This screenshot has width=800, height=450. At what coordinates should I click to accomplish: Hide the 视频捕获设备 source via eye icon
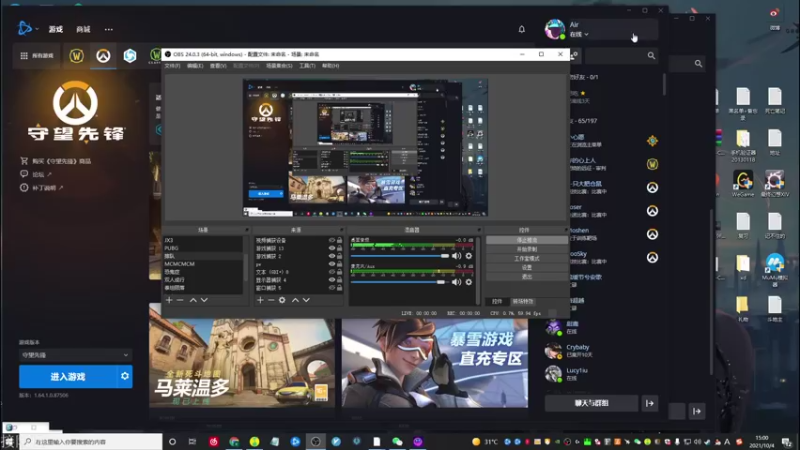coord(331,240)
